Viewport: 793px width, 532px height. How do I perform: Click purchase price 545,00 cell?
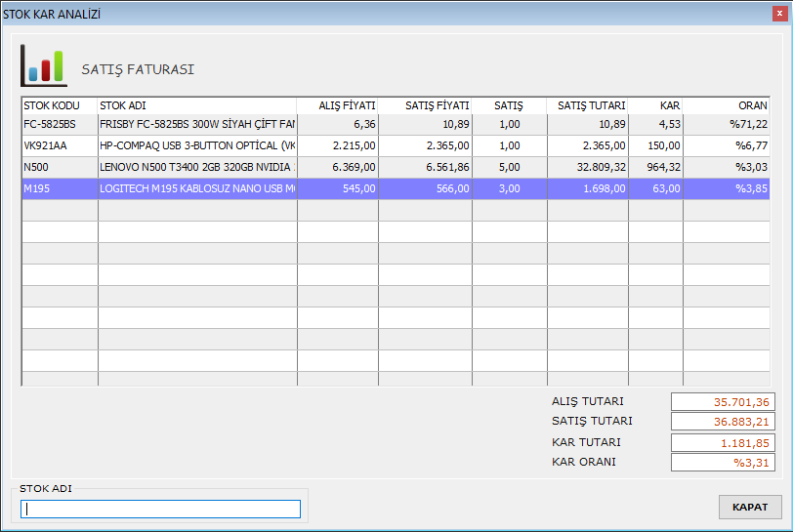point(337,188)
